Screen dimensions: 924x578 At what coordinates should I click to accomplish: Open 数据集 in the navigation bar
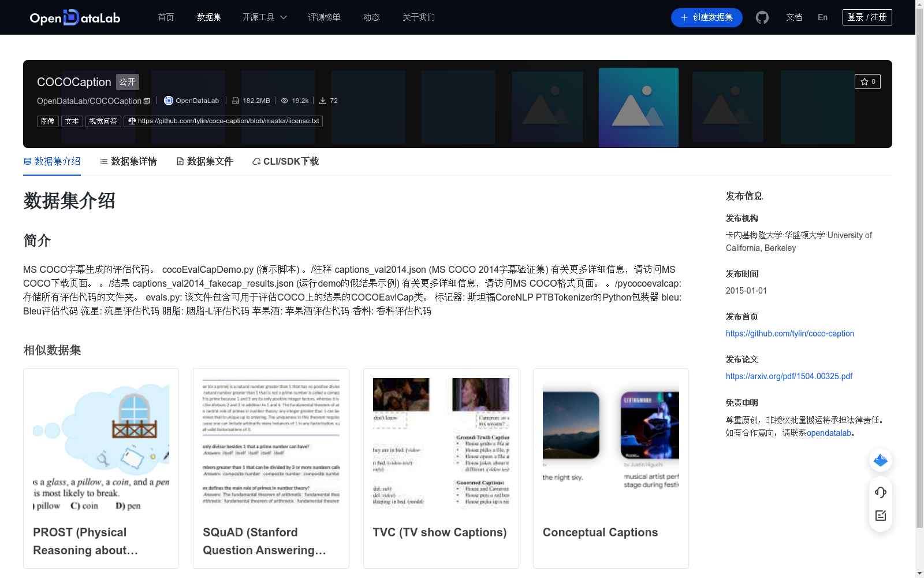[209, 17]
